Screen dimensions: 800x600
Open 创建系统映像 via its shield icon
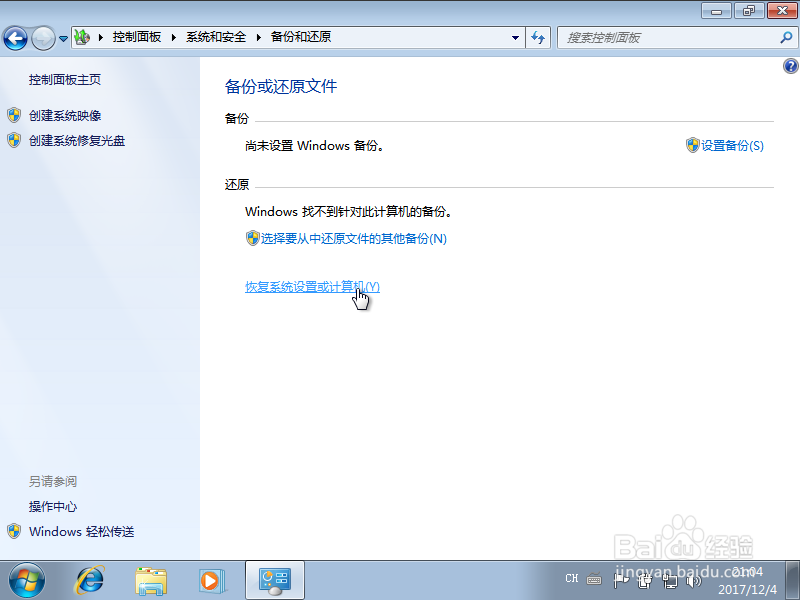[x=14, y=114]
